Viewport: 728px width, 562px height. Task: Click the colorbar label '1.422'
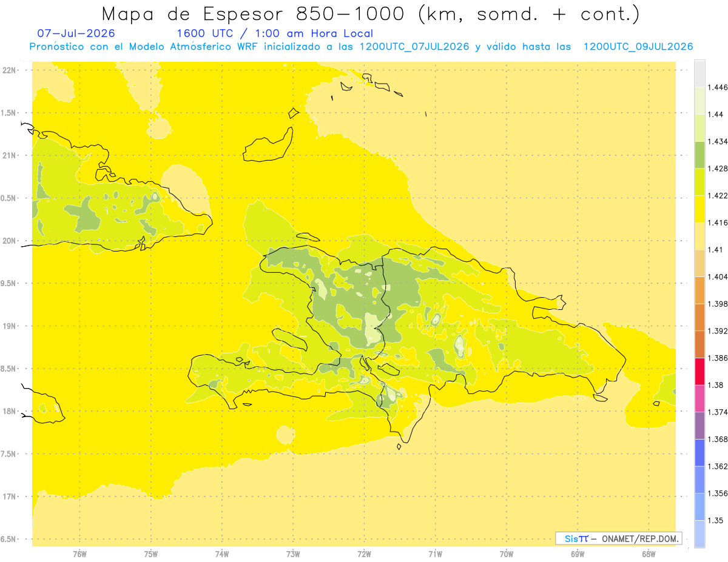click(x=718, y=196)
